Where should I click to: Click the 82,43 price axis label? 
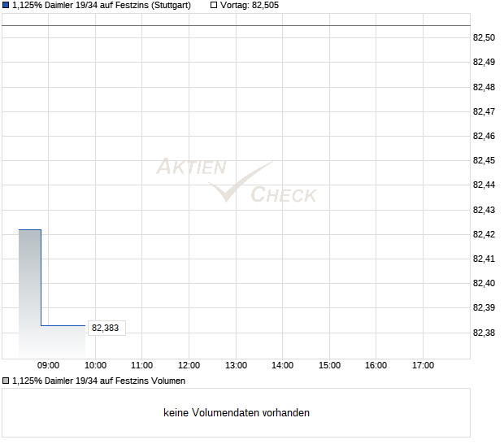click(x=484, y=210)
